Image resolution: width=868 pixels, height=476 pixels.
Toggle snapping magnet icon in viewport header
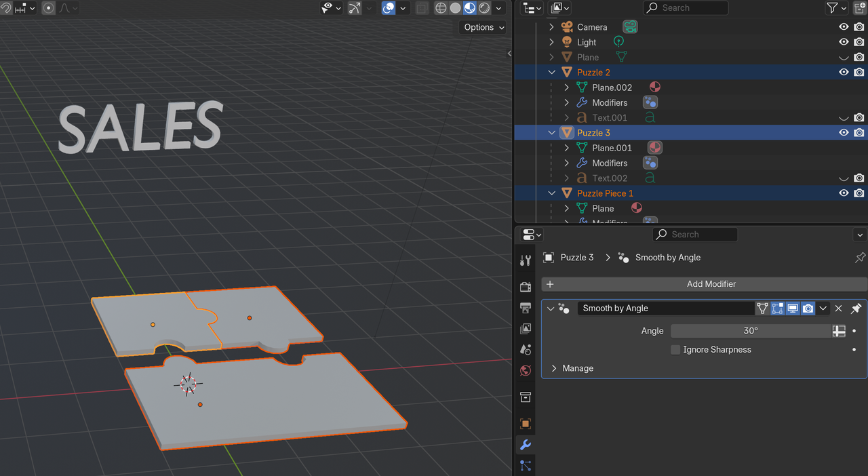click(x=7, y=8)
